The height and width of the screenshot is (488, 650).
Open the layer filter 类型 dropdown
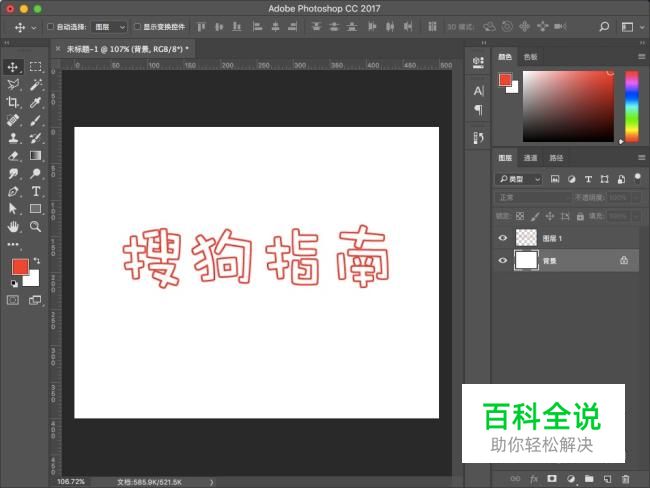tap(519, 179)
